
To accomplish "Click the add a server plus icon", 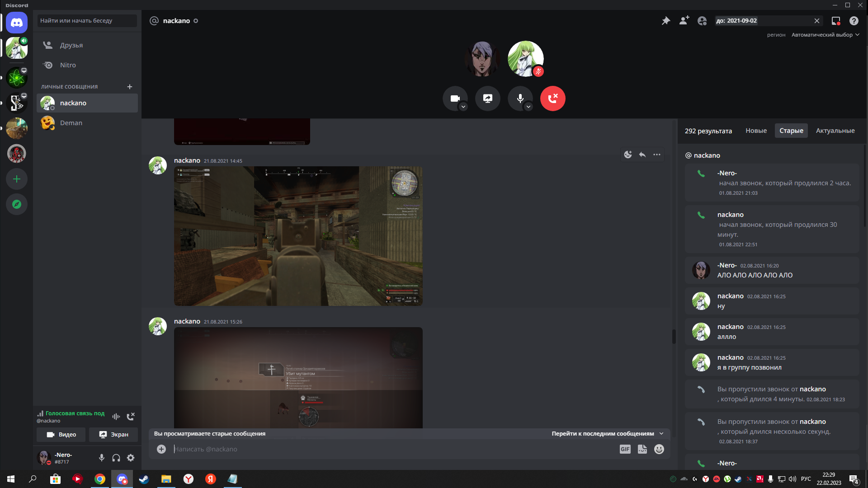I will (x=17, y=179).
